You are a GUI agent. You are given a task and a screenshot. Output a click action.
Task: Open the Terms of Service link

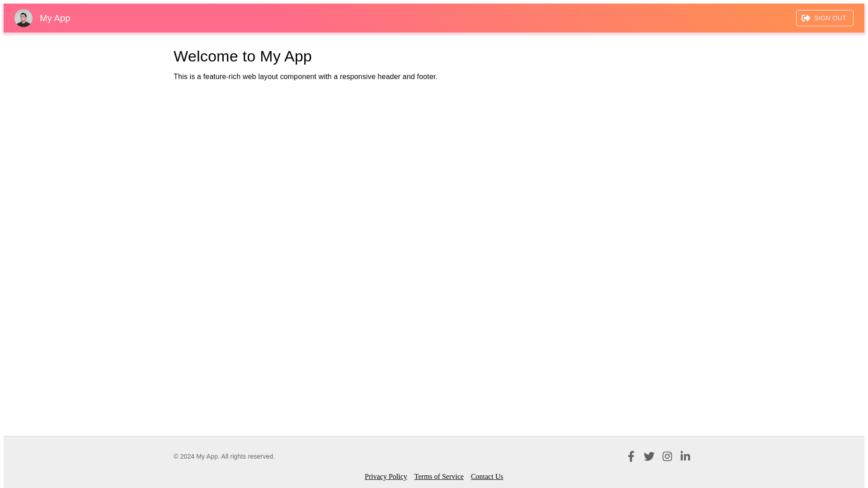click(439, 477)
